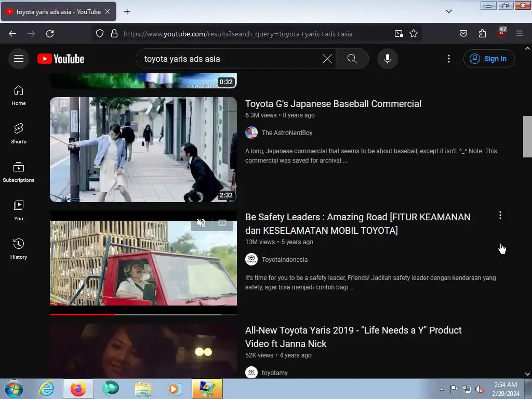The width and height of the screenshot is (532, 399).
Task: Open the network tray icon
Action: (467, 389)
